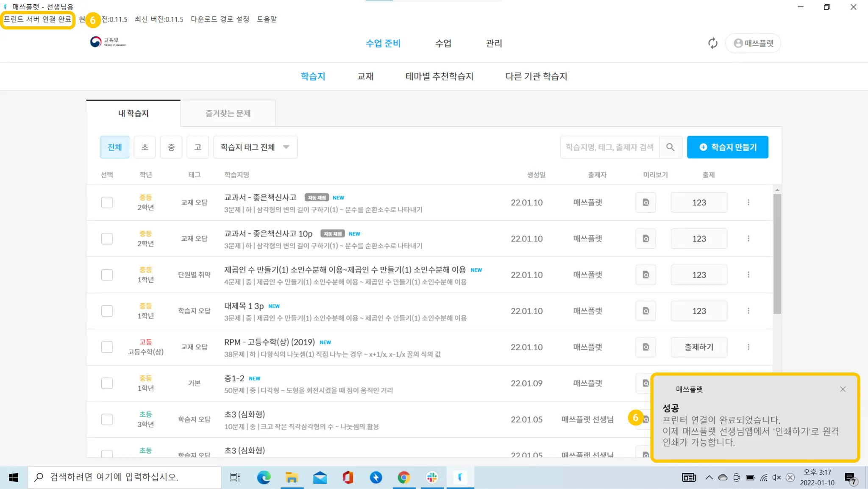Viewport: 868px width, 489px height.
Task: Expand the 학습지 태그 전체 dropdown
Action: (255, 147)
